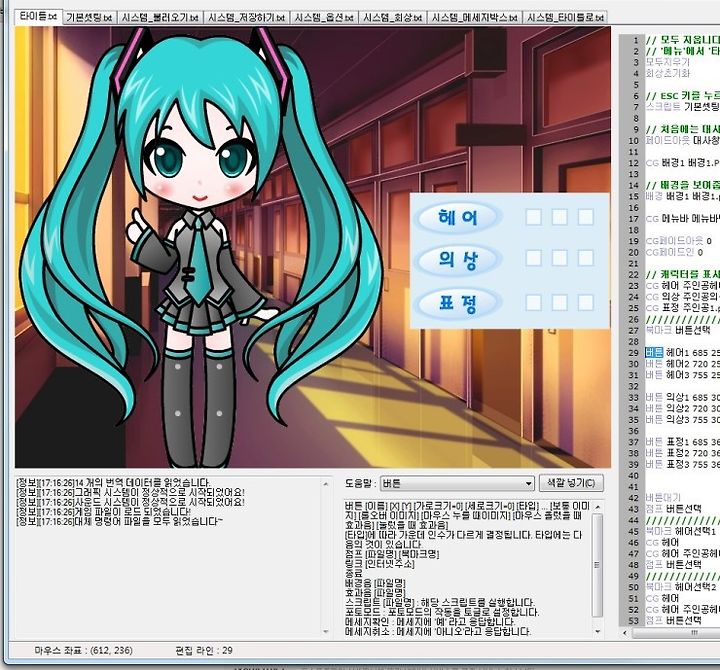Select third square box in 의상 row
Viewport: 720px width, 670px height.
pyautogui.click(x=585, y=258)
